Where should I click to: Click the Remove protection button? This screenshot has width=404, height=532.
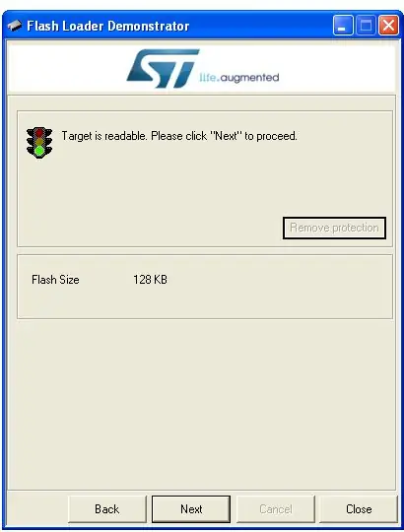coord(334,228)
